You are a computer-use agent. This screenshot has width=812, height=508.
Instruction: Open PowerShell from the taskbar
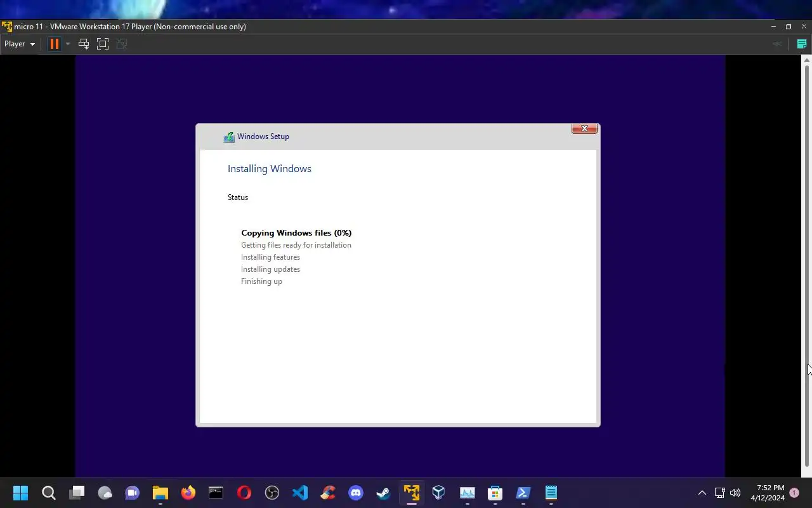pyautogui.click(x=523, y=493)
